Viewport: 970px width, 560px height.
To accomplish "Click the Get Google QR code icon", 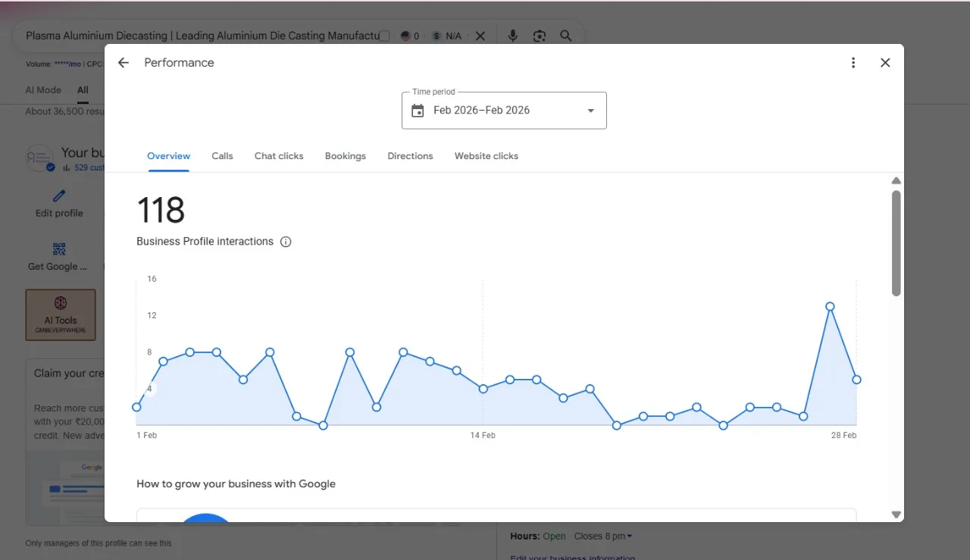I will point(59,249).
